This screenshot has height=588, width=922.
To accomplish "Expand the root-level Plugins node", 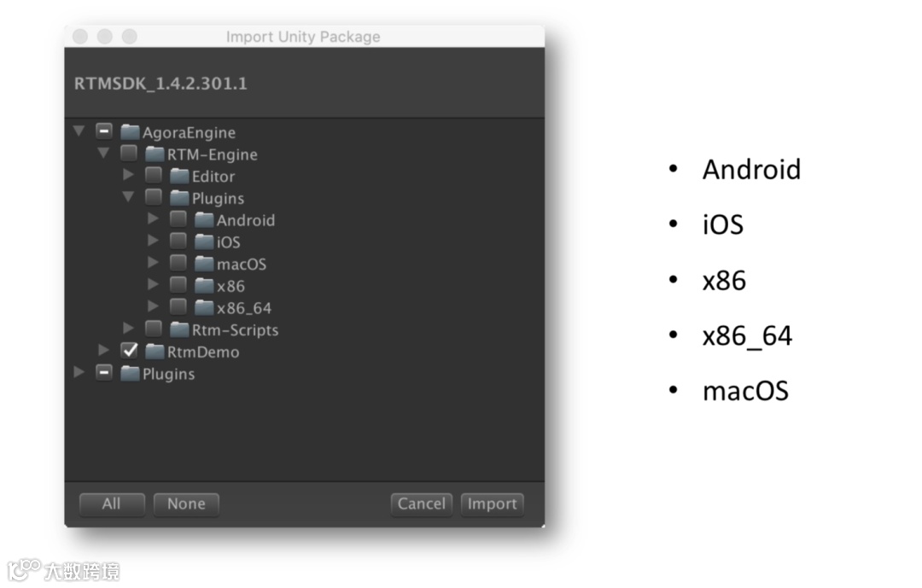I will tap(79, 371).
